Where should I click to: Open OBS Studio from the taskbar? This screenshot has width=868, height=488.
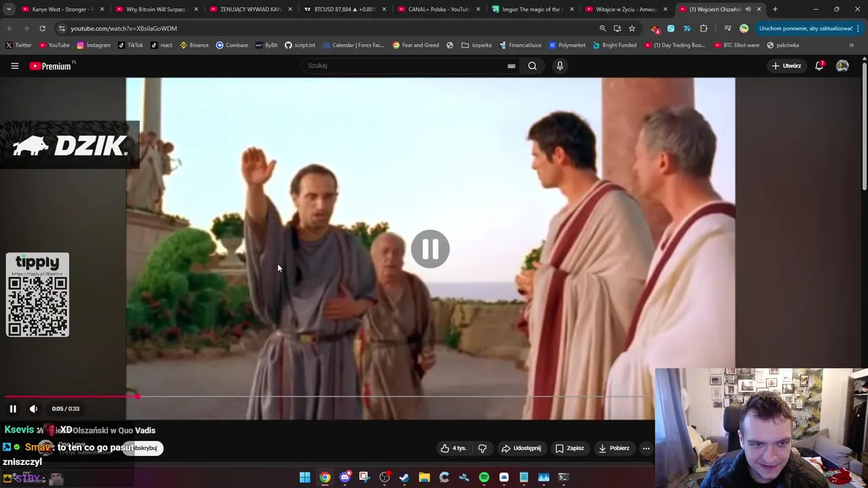click(384, 478)
